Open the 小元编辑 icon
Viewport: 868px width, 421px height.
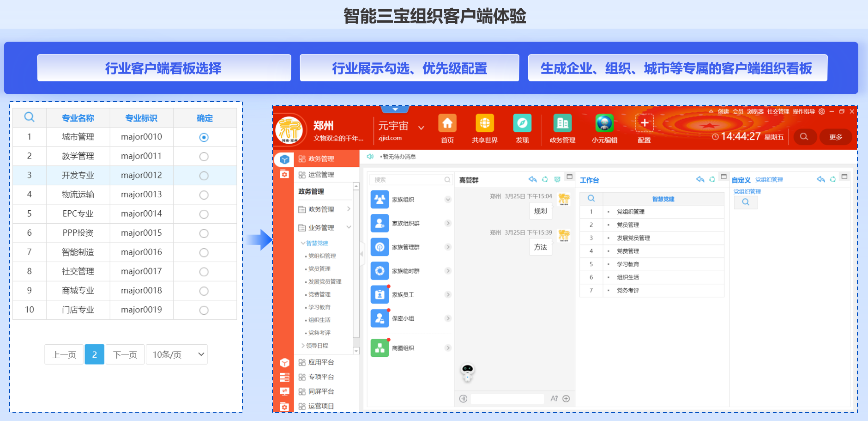604,124
